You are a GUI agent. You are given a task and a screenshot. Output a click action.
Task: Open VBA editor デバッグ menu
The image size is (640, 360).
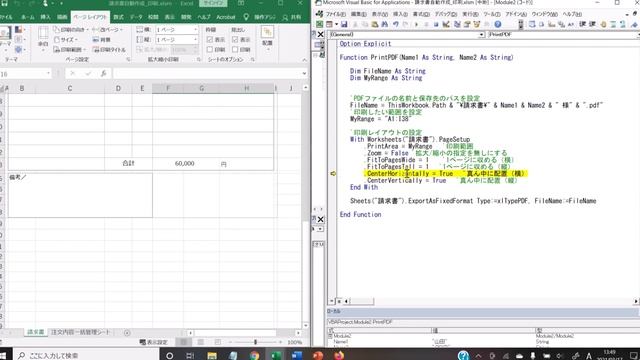point(445,14)
